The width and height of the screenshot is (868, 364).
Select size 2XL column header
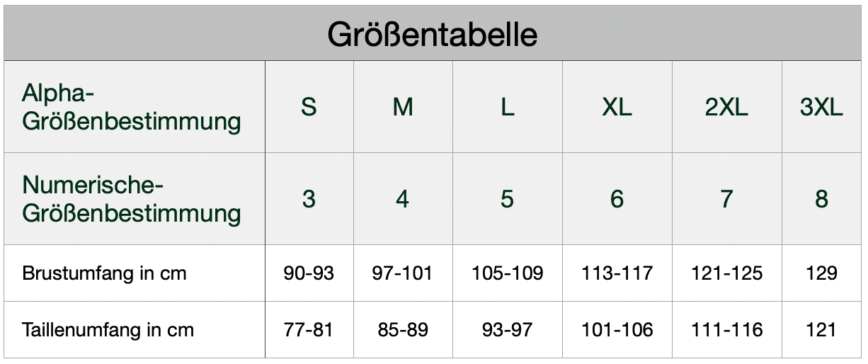(x=726, y=108)
